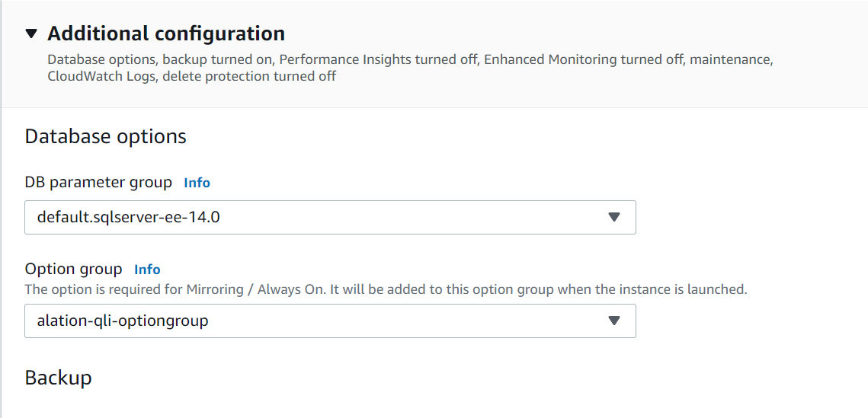The height and width of the screenshot is (418, 868).
Task: Open the DB parameter group dropdown arrow
Action: pos(613,217)
